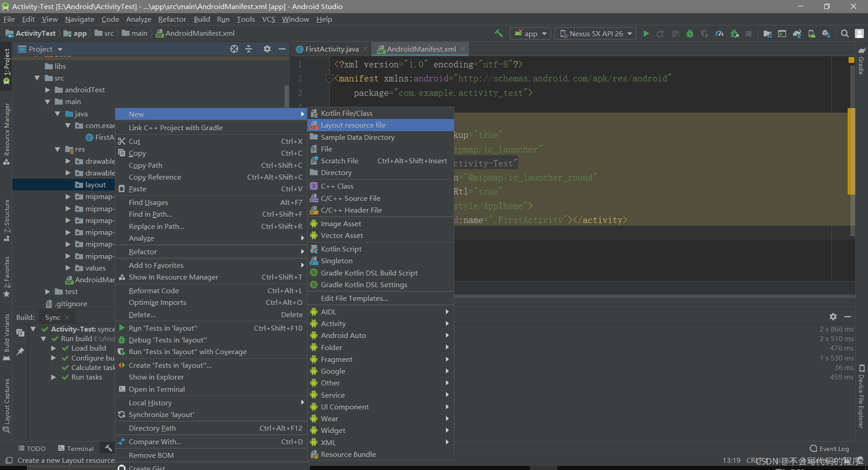
Task: Click the Stop button in toolbar
Action: point(749,33)
